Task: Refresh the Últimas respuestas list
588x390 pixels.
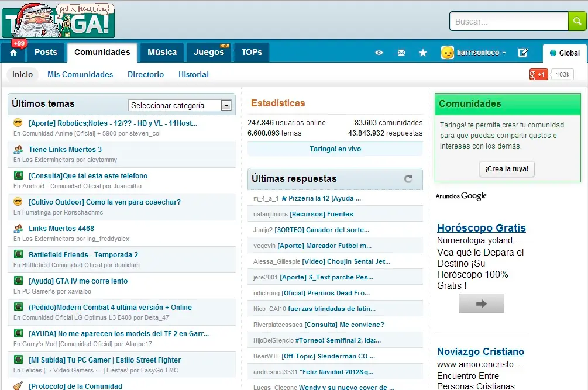Action: click(x=408, y=179)
